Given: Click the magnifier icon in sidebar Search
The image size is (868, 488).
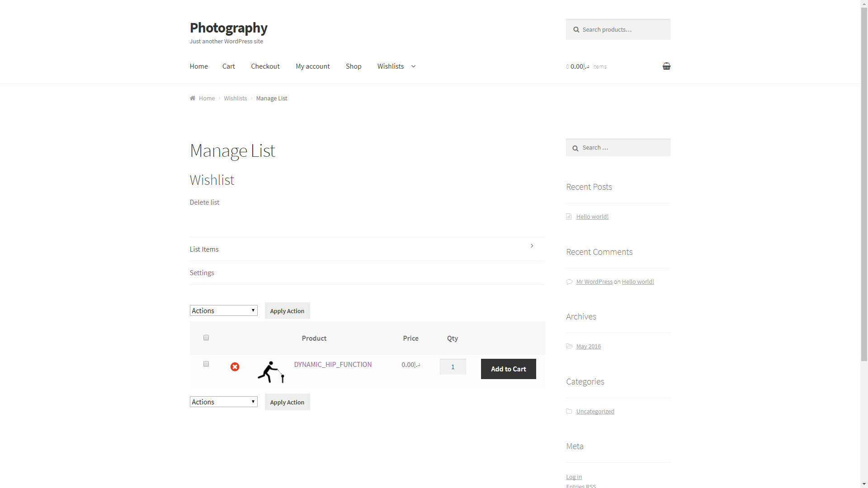Looking at the screenshot, I should [x=575, y=148].
